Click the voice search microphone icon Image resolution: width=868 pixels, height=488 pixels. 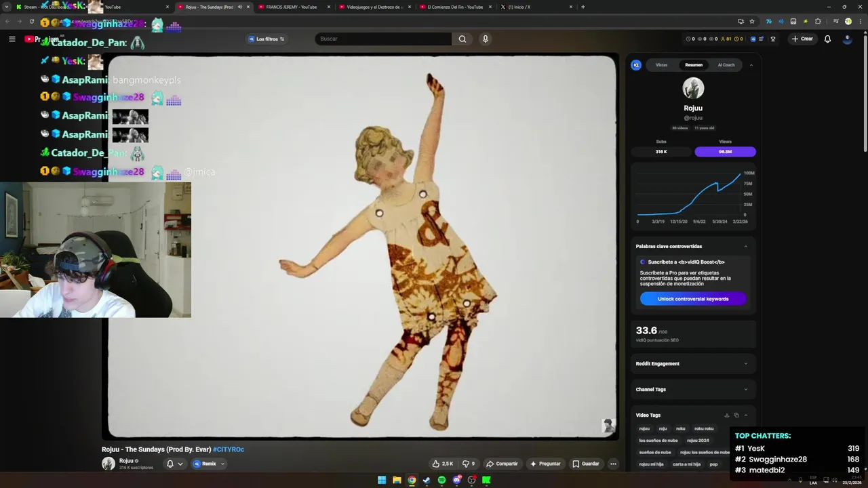click(485, 39)
